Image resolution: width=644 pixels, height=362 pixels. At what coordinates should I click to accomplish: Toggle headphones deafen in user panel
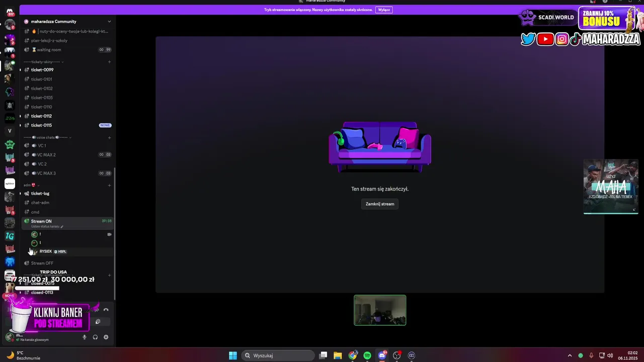(95, 337)
